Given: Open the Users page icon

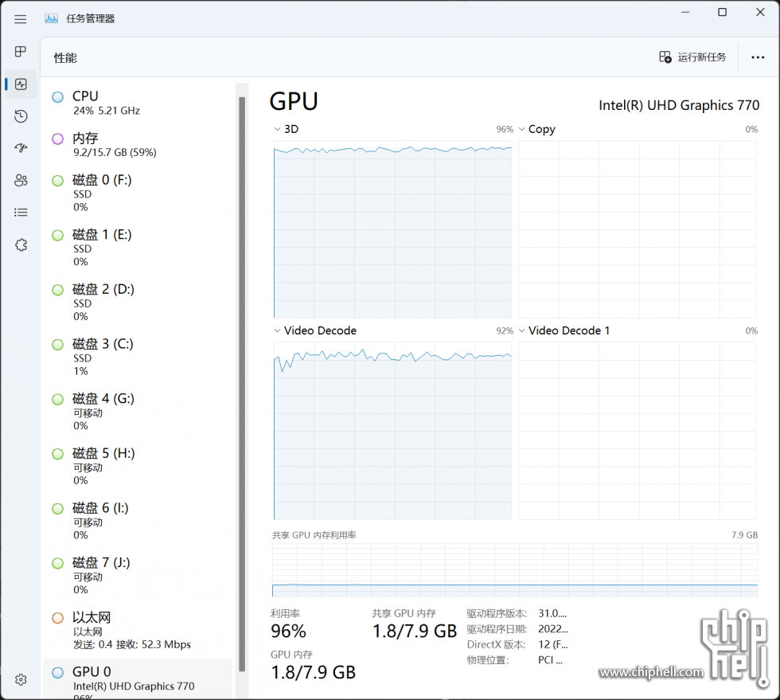Looking at the screenshot, I should (21, 181).
